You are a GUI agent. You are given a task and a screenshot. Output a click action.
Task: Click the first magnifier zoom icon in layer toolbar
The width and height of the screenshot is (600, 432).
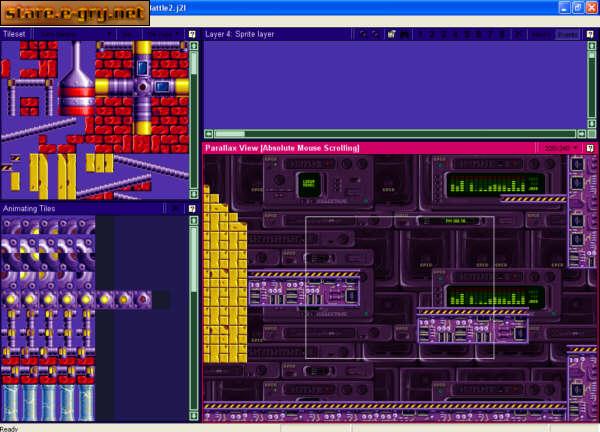pos(363,34)
